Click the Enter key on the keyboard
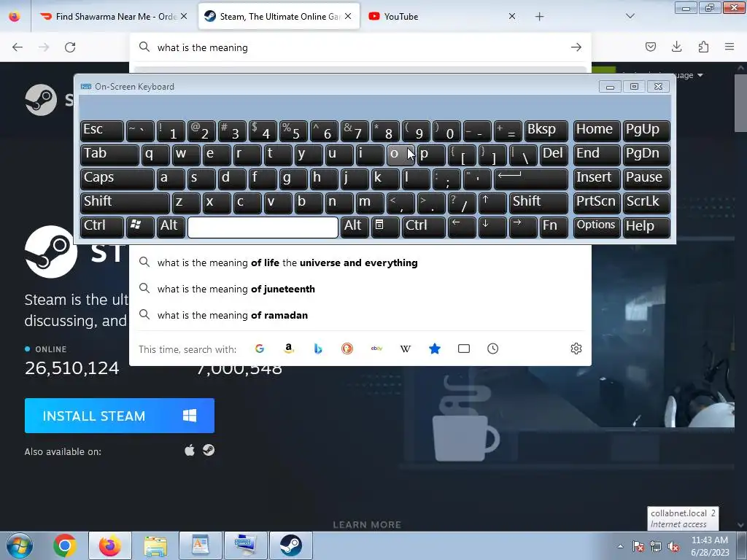This screenshot has width=747, height=560. 531,178
